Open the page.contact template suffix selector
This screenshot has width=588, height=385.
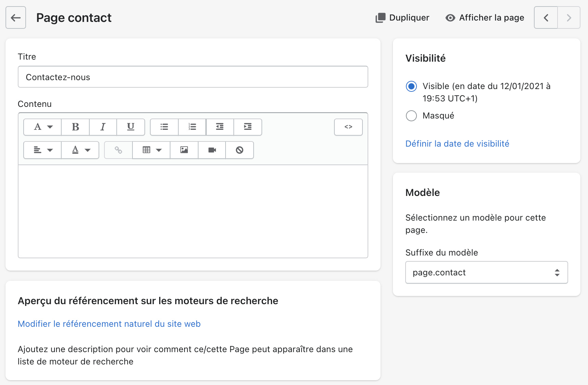pyautogui.click(x=486, y=272)
